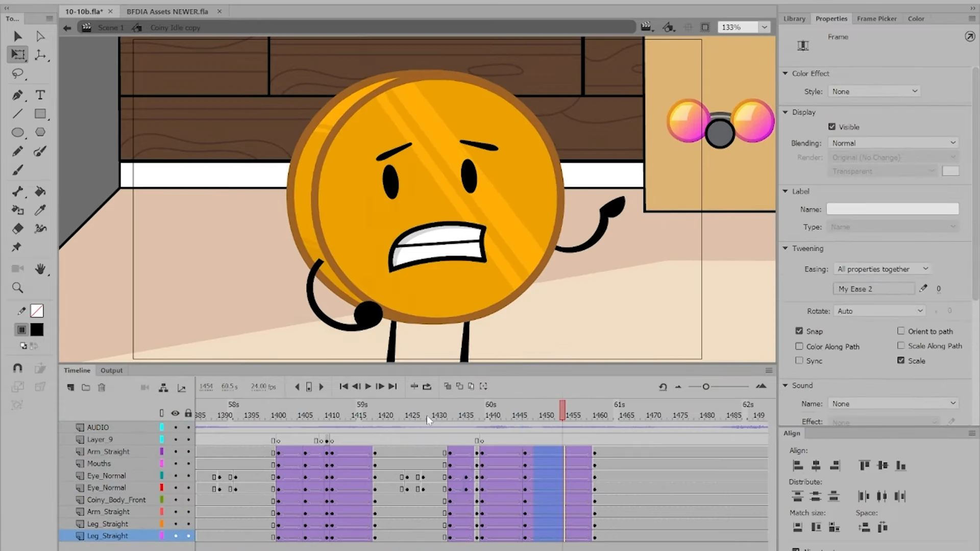The height and width of the screenshot is (551, 980).
Task: Click the Scene 1 breadcrumb
Action: pos(111,28)
